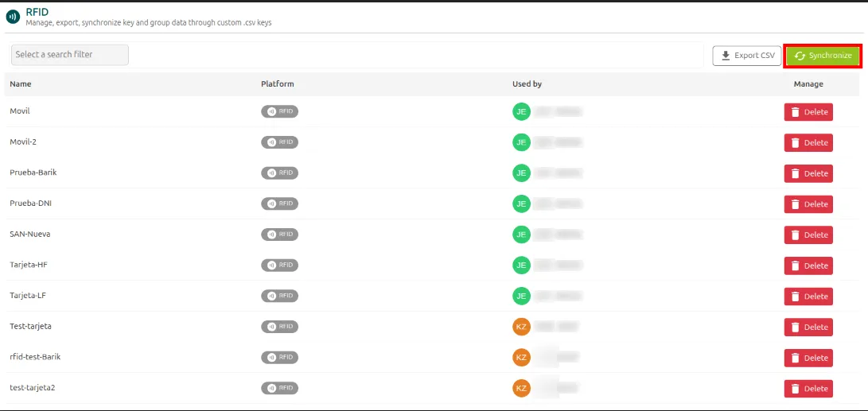
Task: Select the Tarjeta-HF key name
Action: click(29, 265)
